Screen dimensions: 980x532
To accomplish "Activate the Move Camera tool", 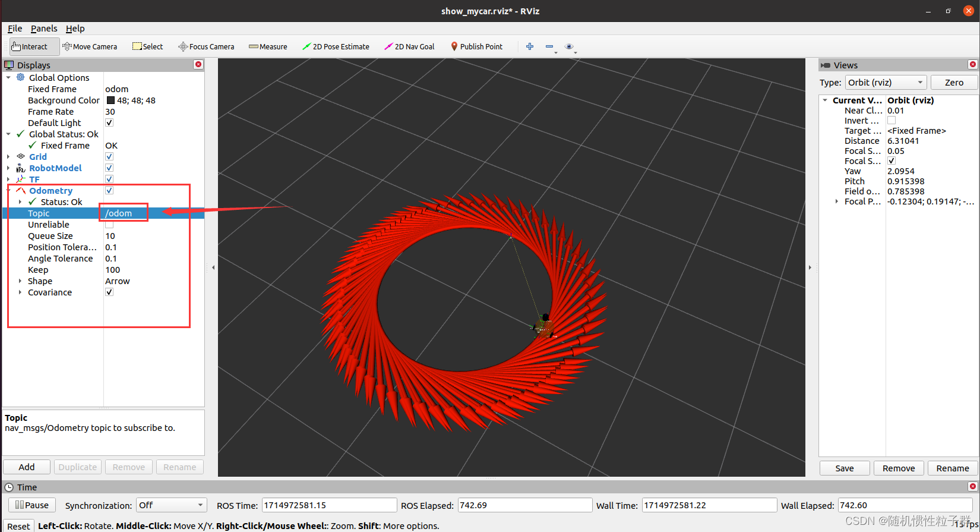I will click(90, 46).
